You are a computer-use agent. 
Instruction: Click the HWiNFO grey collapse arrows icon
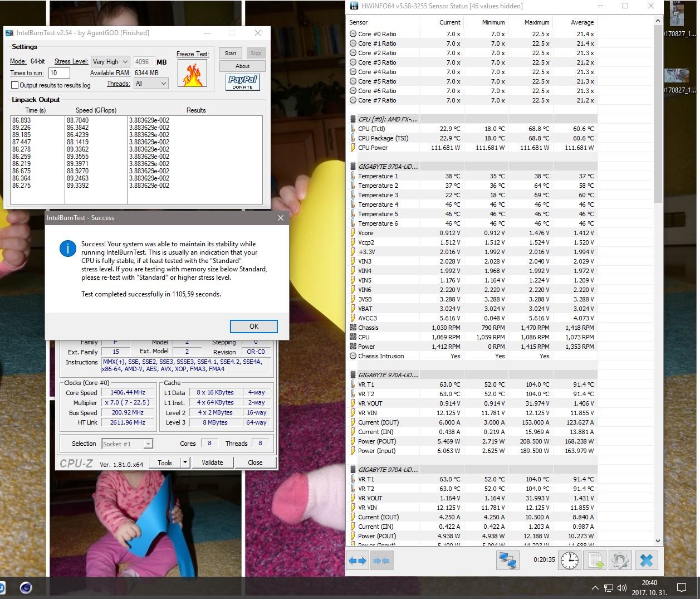(381, 561)
